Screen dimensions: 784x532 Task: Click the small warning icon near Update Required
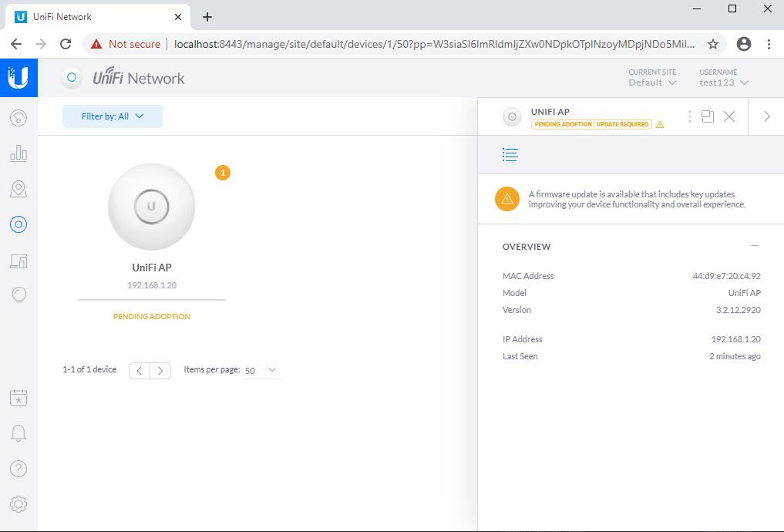coord(660,124)
